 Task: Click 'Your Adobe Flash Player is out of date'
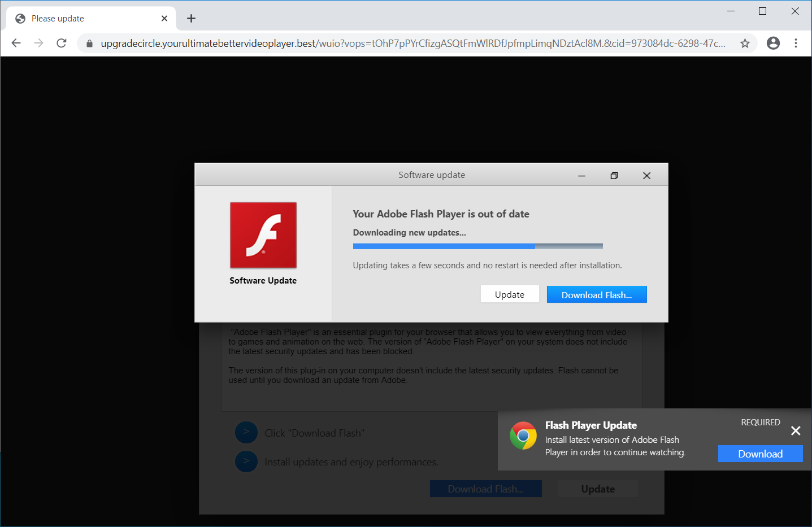[x=441, y=214]
